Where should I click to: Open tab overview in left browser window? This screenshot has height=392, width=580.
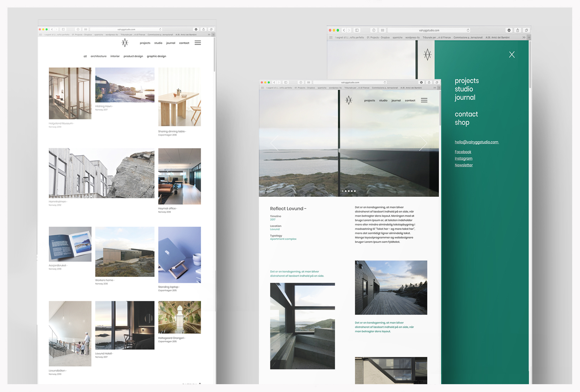point(211,29)
